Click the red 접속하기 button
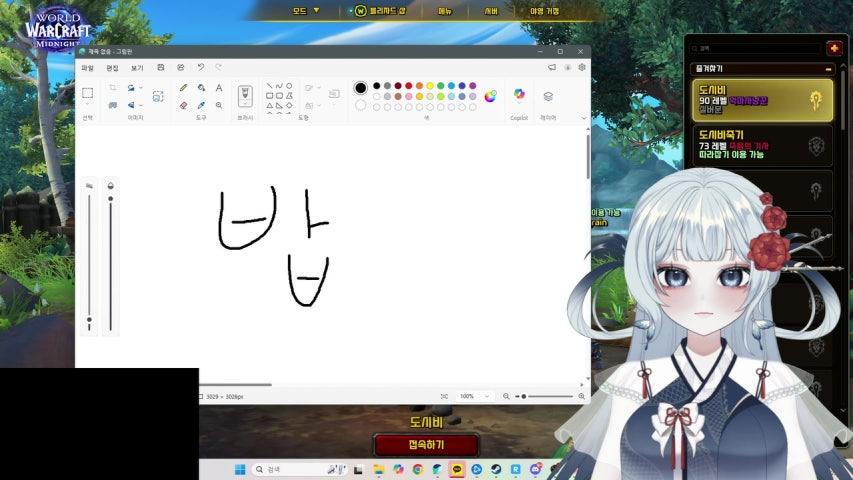 tap(426, 445)
